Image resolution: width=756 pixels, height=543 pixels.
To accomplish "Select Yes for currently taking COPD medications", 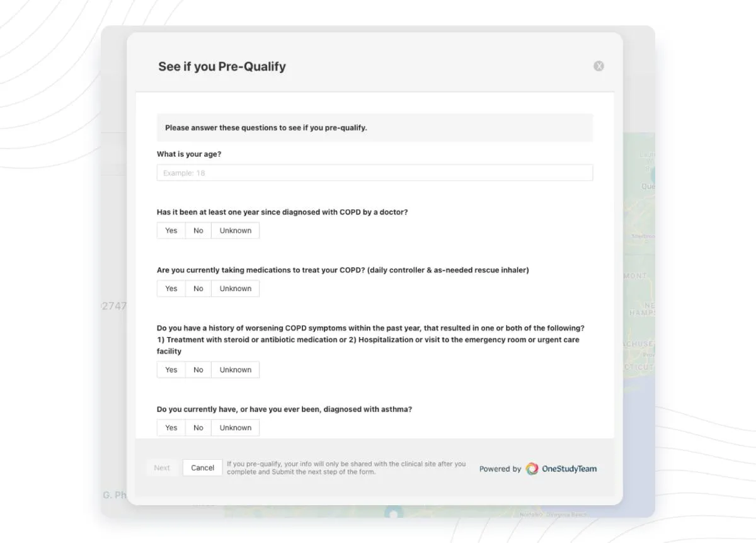I will (x=170, y=288).
